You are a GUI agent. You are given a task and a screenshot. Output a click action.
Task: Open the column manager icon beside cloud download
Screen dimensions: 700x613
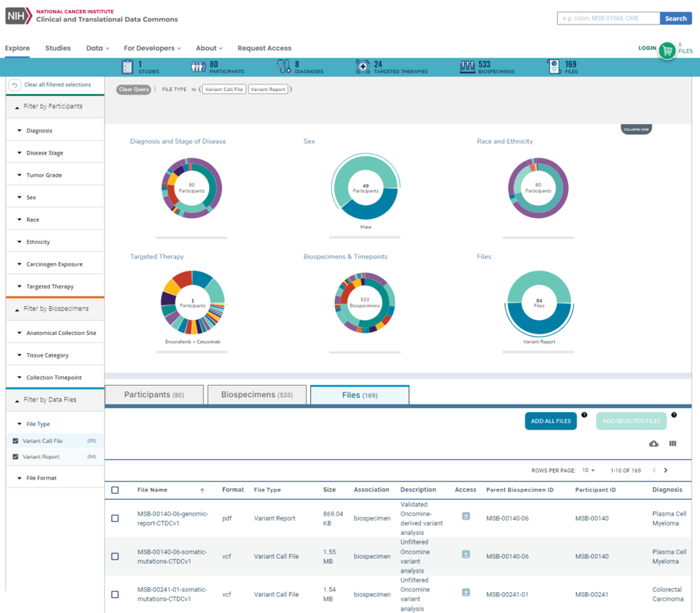pyautogui.click(x=673, y=443)
